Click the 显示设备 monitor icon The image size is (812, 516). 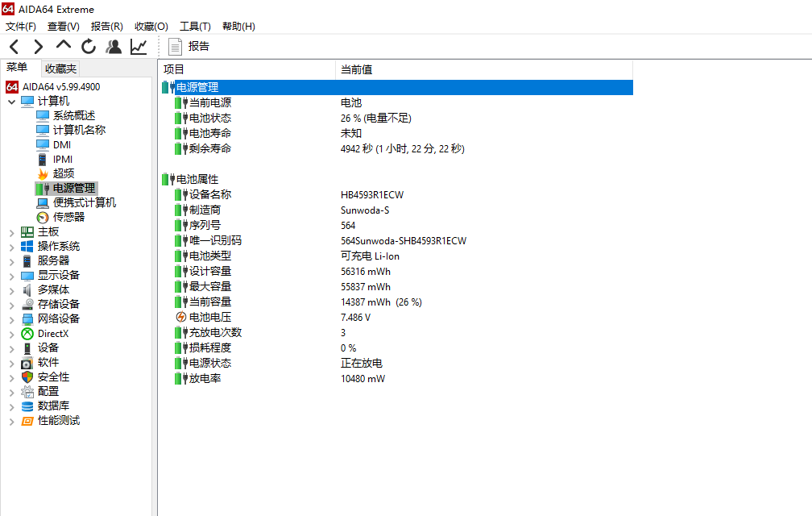27,276
